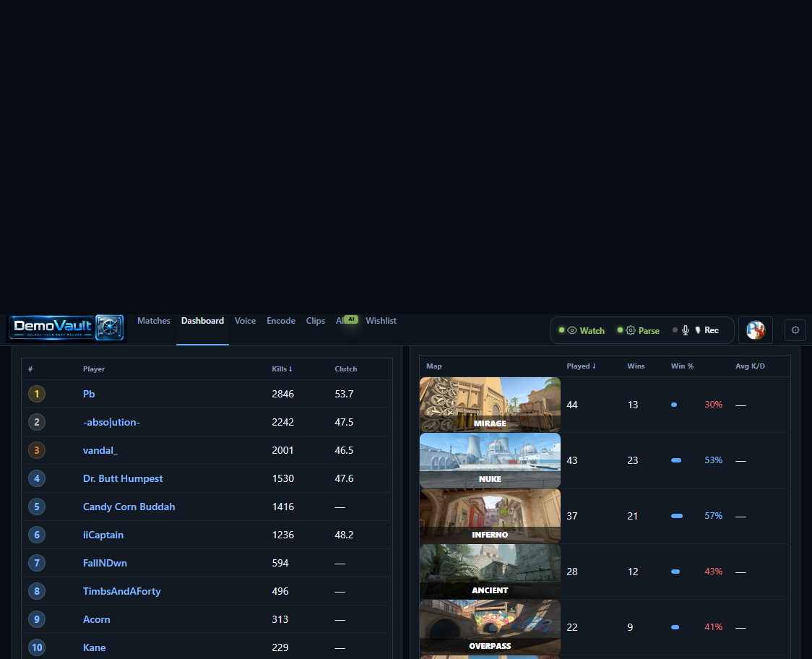This screenshot has height=659, width=812.
Task: Click the 30% Mirage win rate
Action: [713, 405]
